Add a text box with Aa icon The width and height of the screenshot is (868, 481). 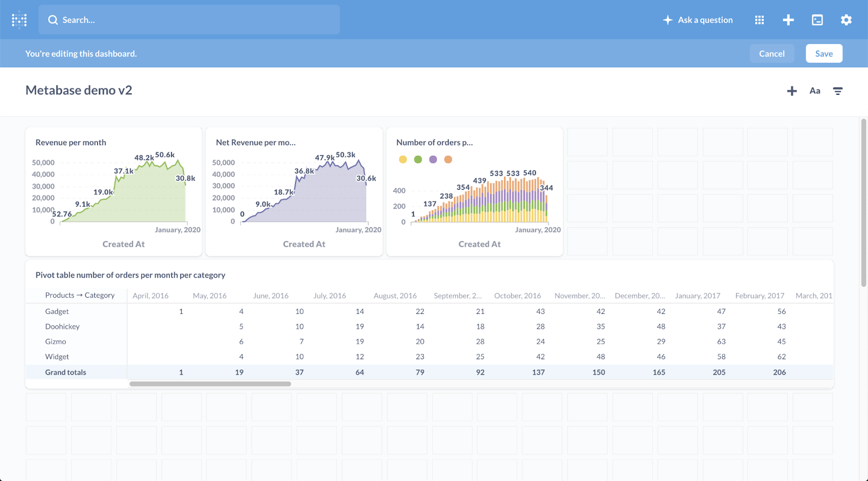coord(815,91)
